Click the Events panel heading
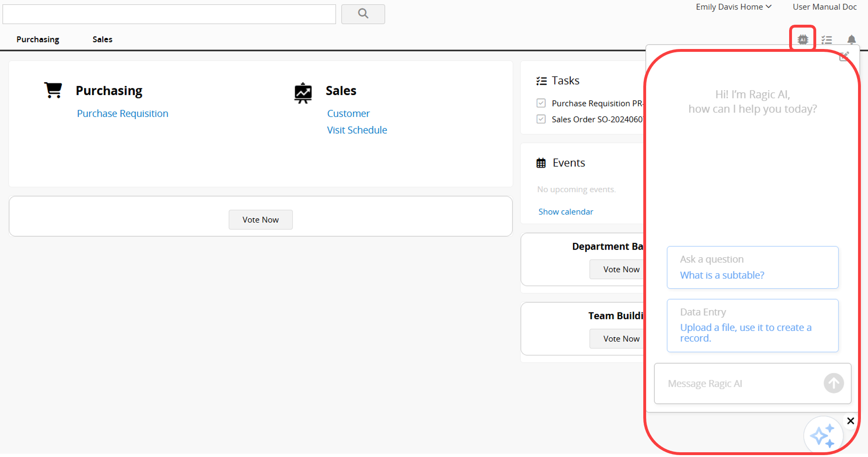 pos(569,163)
